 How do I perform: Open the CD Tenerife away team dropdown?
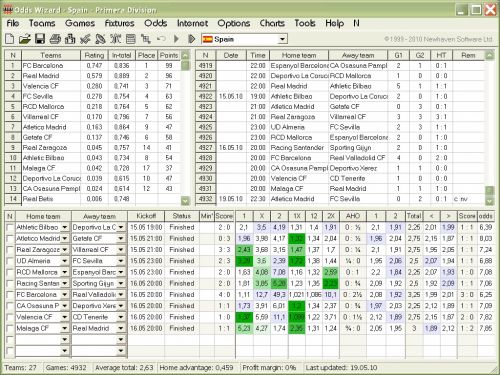(x=121, y=317)
